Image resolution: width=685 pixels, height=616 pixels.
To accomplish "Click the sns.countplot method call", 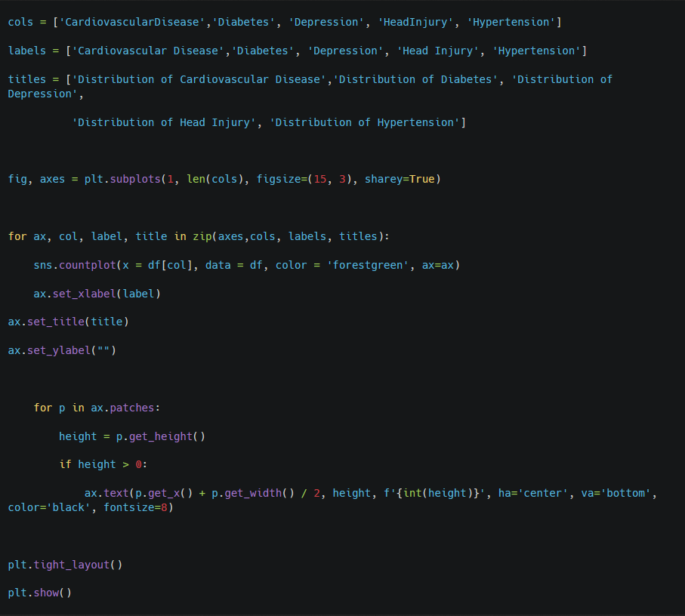I will tap(75, 266).
